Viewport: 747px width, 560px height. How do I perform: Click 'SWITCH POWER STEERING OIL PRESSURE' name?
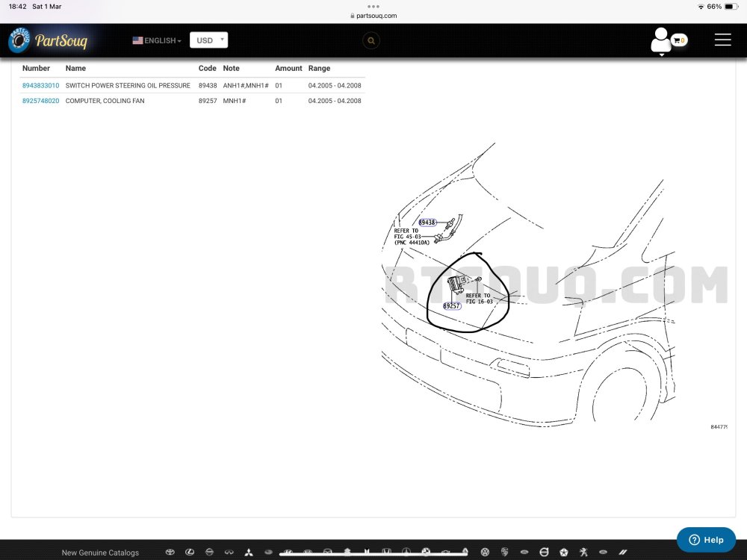[x=128, y=85]
